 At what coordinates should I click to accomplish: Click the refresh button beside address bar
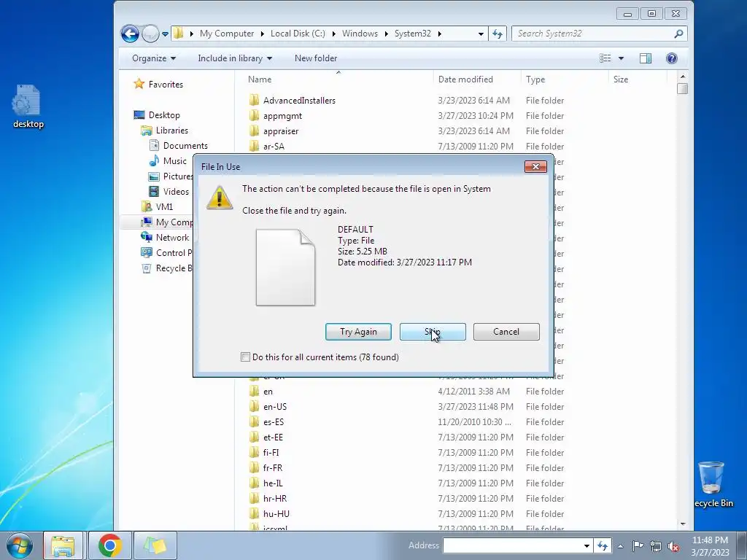[498, 34]
